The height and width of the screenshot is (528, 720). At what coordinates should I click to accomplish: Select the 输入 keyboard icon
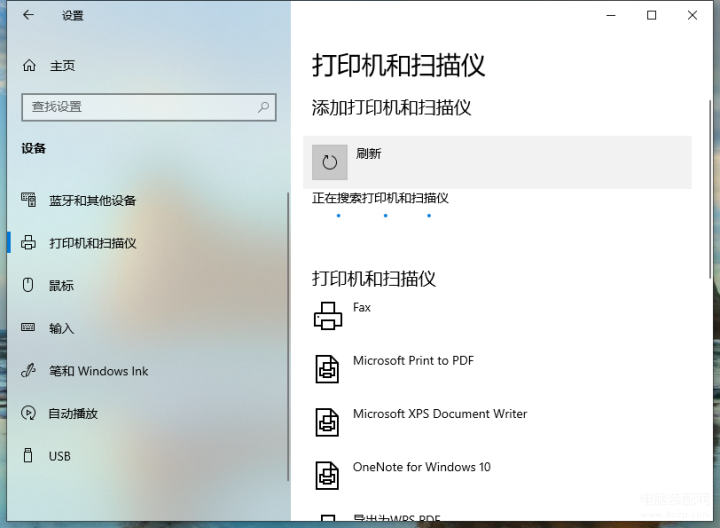coord(28,327)
